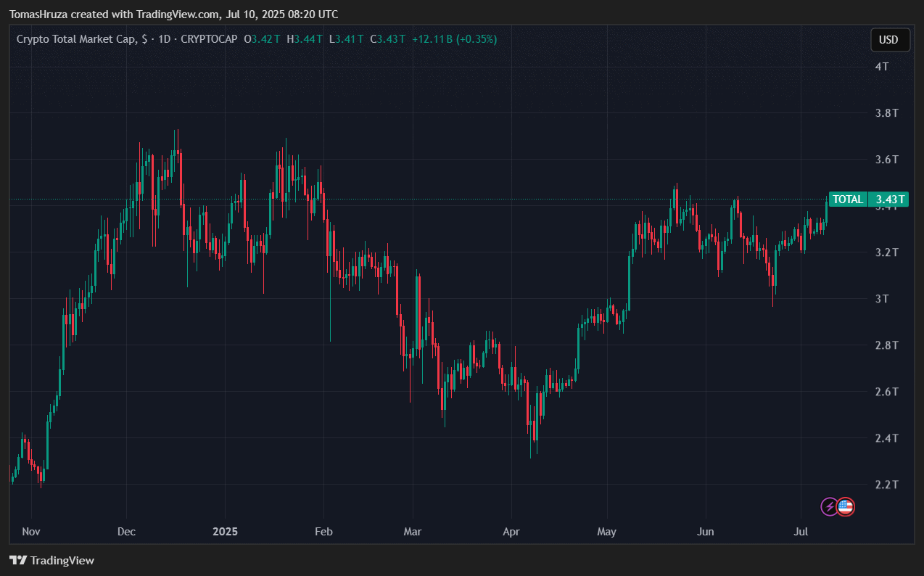Click the TradingView logo at bottom left
This screenshot has width=924, height=576.
[x=51, y=560]
